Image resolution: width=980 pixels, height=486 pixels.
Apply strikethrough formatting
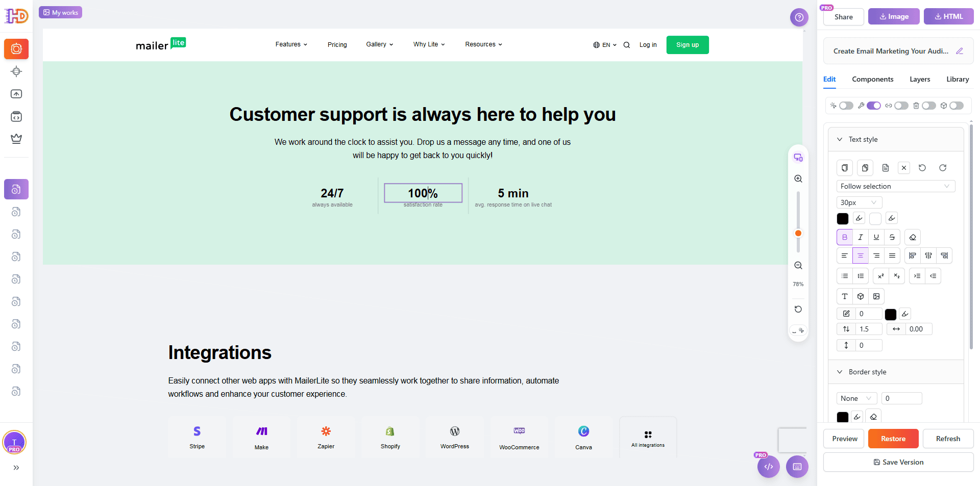[x=892, y=237]
